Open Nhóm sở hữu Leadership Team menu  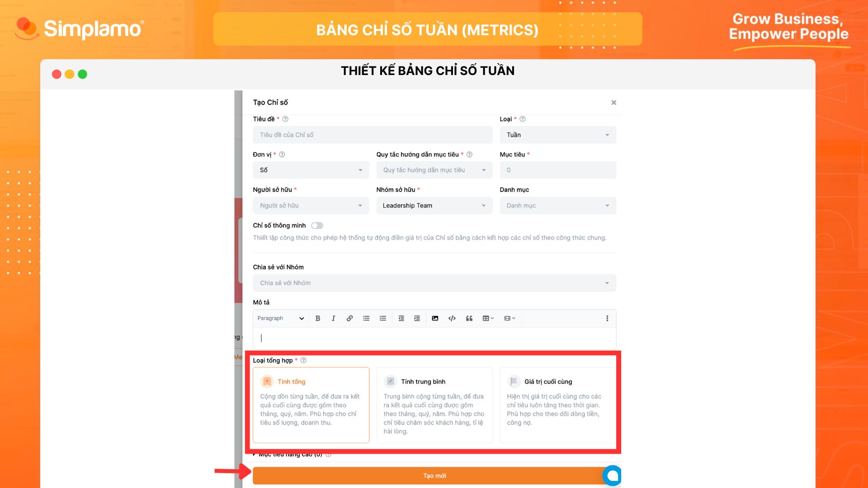click(x=434, y=205)
